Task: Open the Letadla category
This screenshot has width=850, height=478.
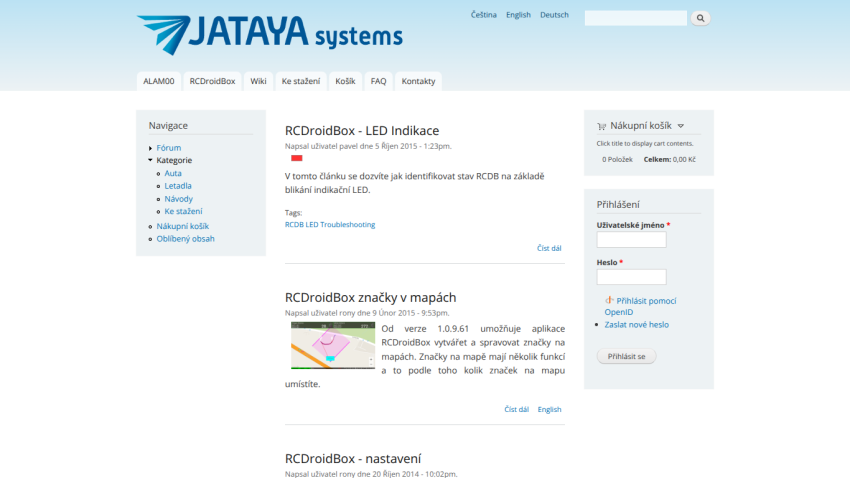Action: tap(178, 185)
